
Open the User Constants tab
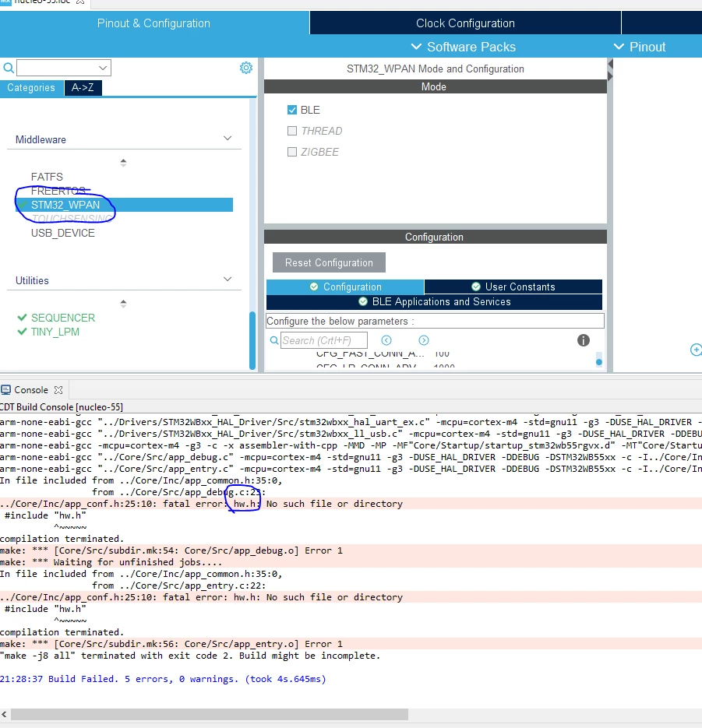coord(513,287)
